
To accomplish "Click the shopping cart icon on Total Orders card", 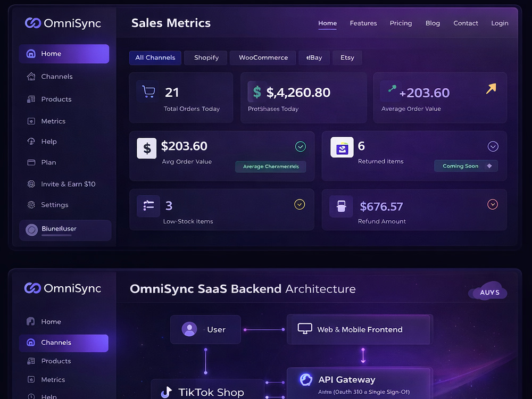I will 148,92.
